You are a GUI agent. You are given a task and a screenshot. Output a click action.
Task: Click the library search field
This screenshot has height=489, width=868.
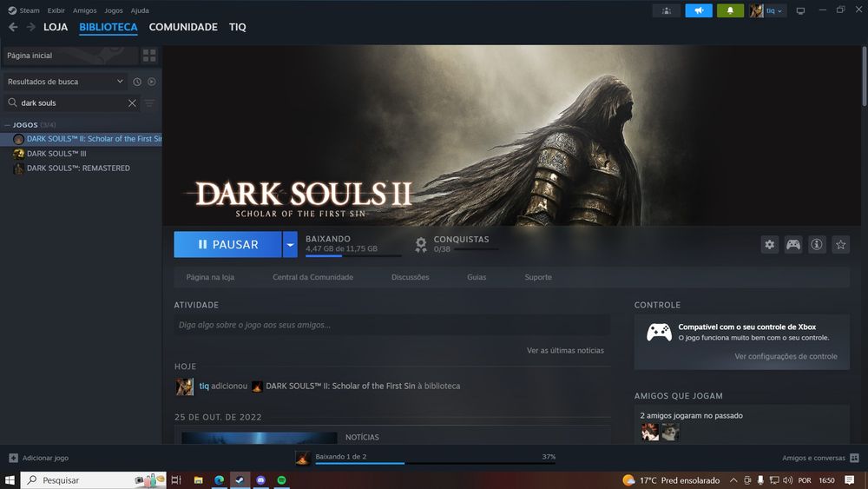[72, 103]
